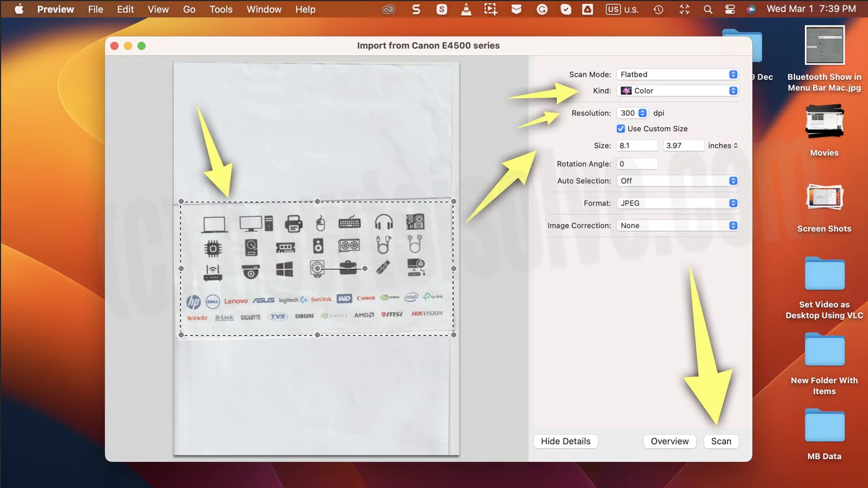
Task: Select Set Video as Desktop Using VLC folder
Action: tap(824, 288)
